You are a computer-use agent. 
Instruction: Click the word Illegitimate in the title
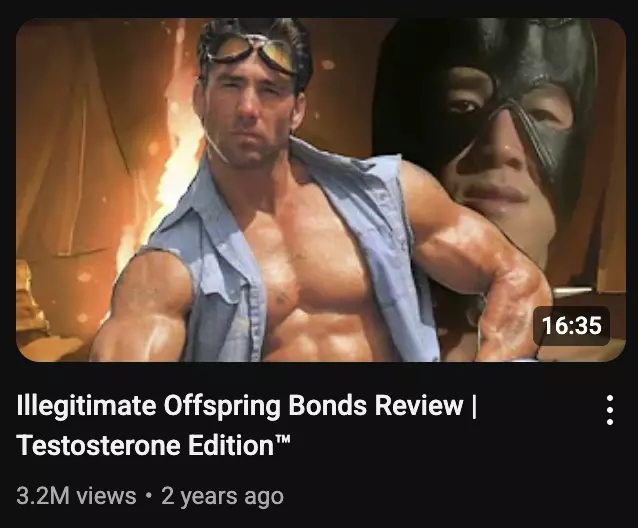coord(86,407)
